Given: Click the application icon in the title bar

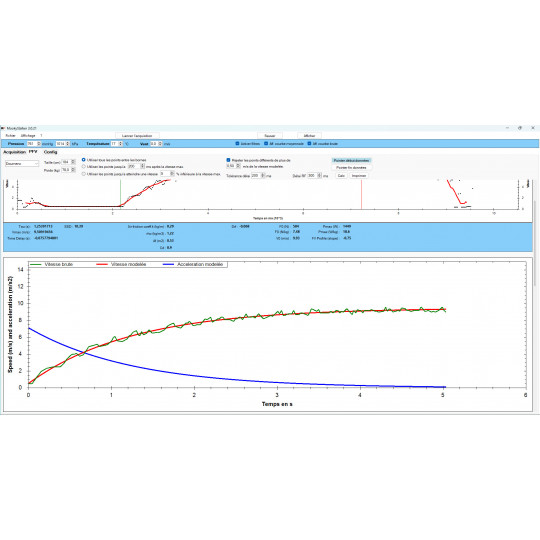Looking at the screenshot, I should tap(3, 128).
